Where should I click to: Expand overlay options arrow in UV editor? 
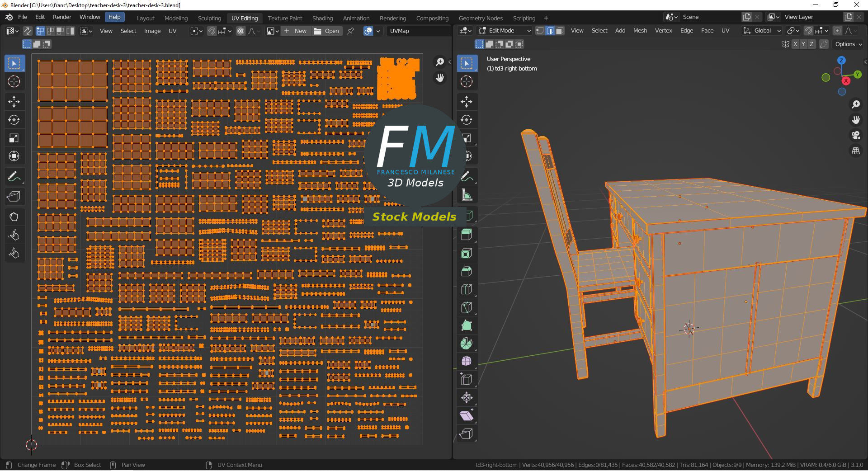pos(378,31)
